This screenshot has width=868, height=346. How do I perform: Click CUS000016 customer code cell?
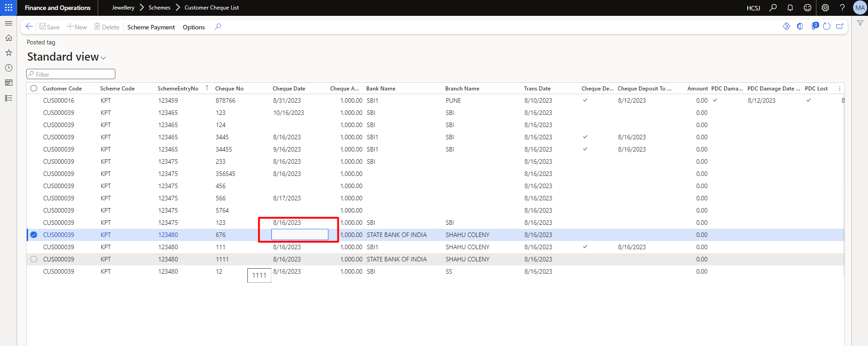pos(59,100)
